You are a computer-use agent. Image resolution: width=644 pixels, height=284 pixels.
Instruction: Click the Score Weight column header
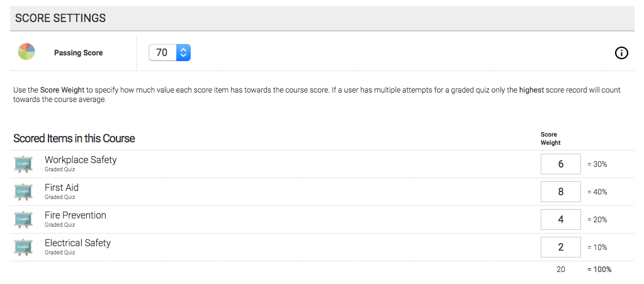[550, 139]
